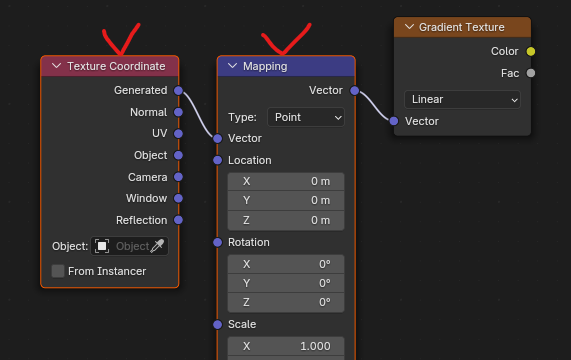
Task: Click the Window output label
Action: tap(146, 198)
